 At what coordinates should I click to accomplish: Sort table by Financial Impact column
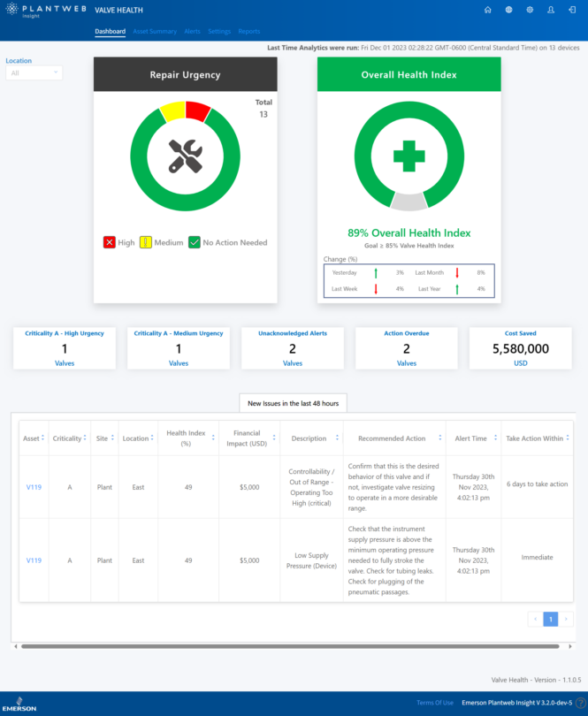(x=274, y=438)
